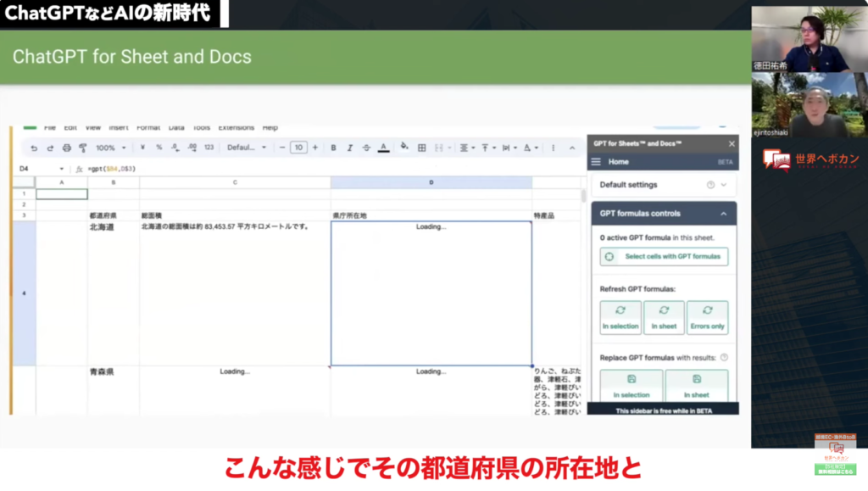Open the Tools menu
This screenshot has height=491, width=868.
point(202,128)
